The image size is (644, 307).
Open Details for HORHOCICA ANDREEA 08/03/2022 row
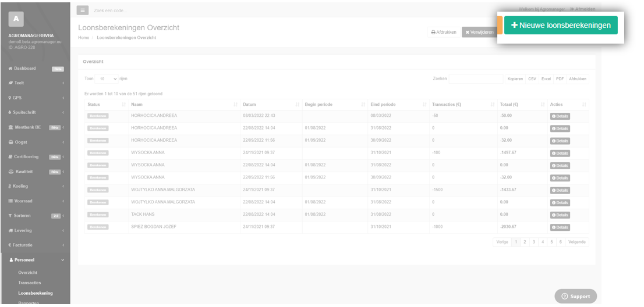560,116
